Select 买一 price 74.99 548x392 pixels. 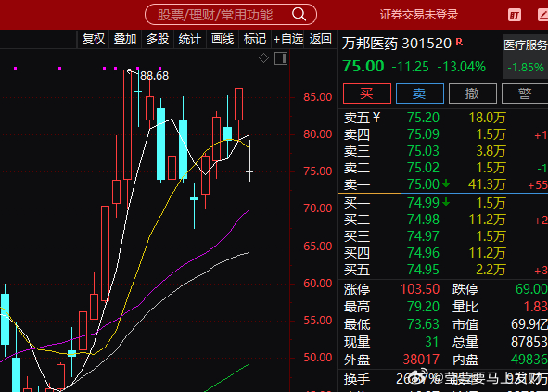[423, 203]
